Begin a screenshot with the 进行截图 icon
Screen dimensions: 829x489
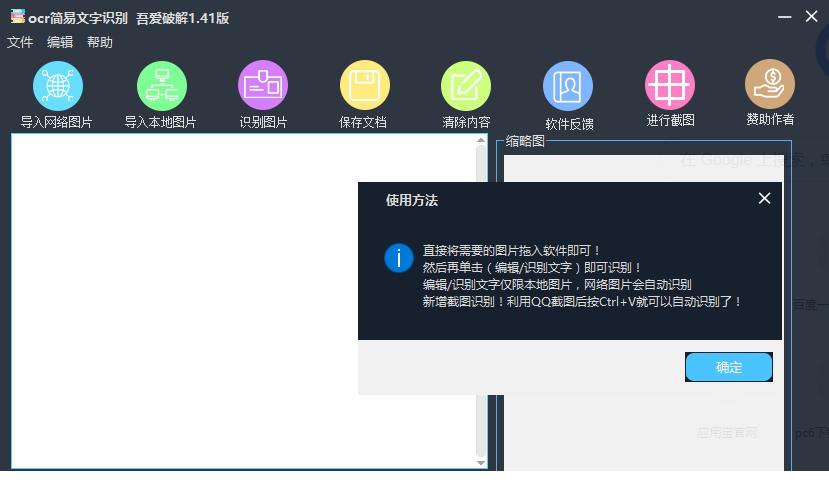pos(669,85)
